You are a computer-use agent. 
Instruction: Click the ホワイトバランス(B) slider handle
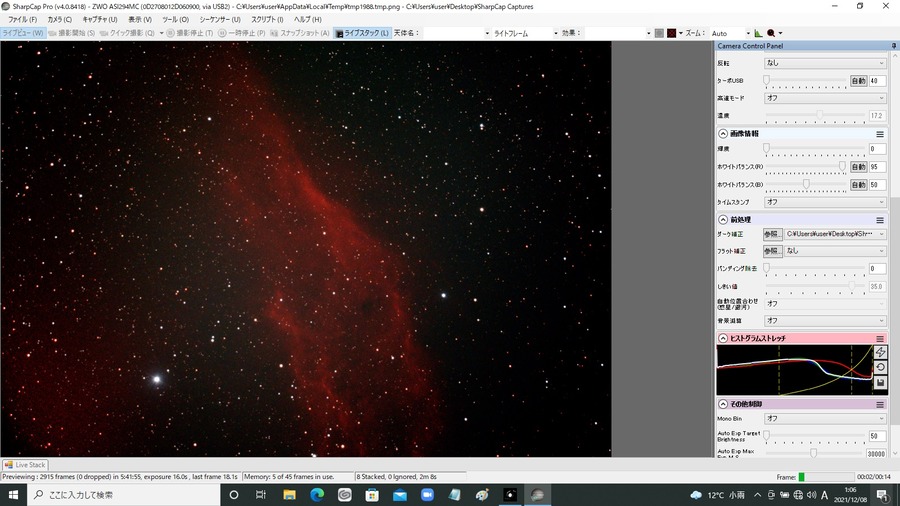(806, 184)
